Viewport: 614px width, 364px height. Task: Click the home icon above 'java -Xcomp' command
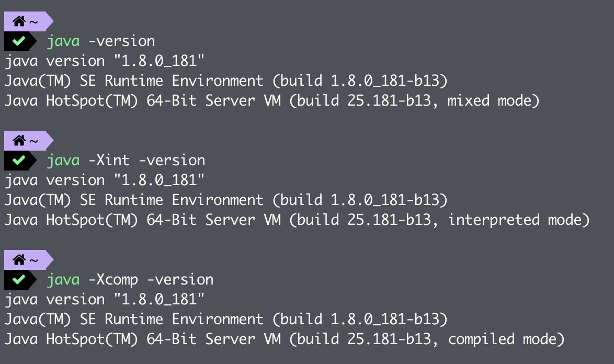[19, 260]
